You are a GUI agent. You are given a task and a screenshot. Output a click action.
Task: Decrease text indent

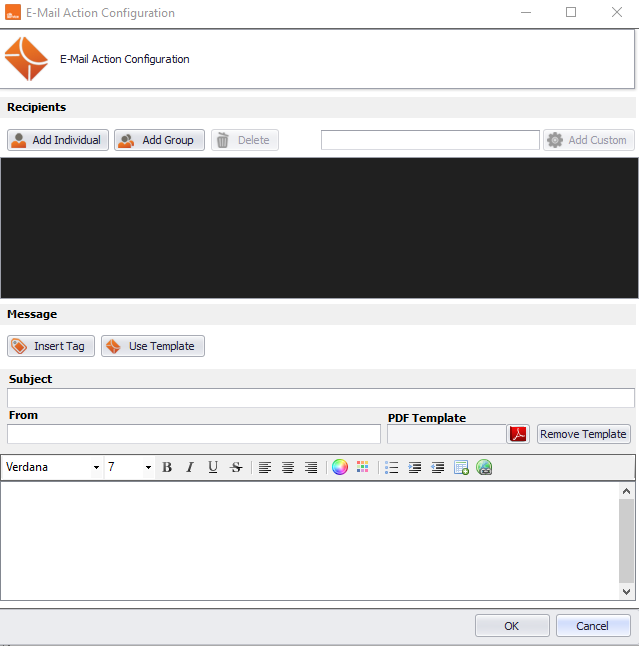(x=438, y=467)
